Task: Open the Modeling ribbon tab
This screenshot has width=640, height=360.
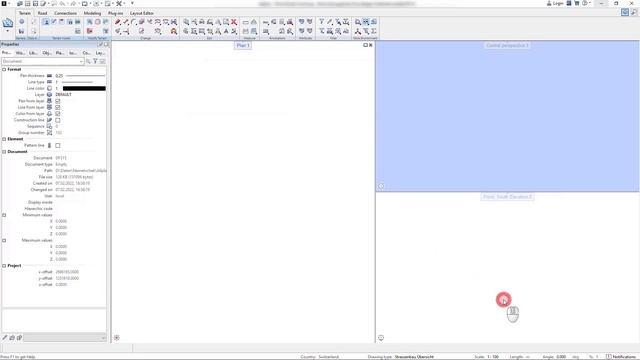Action: click(x=92, y=13)
